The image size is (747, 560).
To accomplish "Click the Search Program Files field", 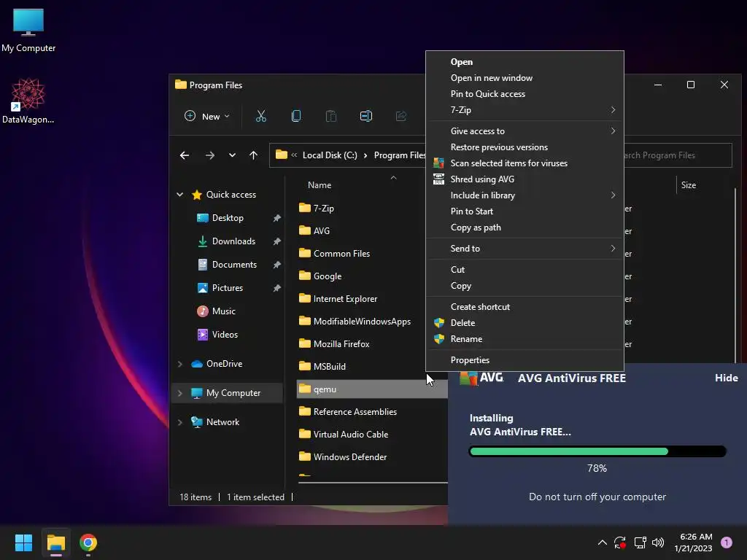I will coord(678,155).
